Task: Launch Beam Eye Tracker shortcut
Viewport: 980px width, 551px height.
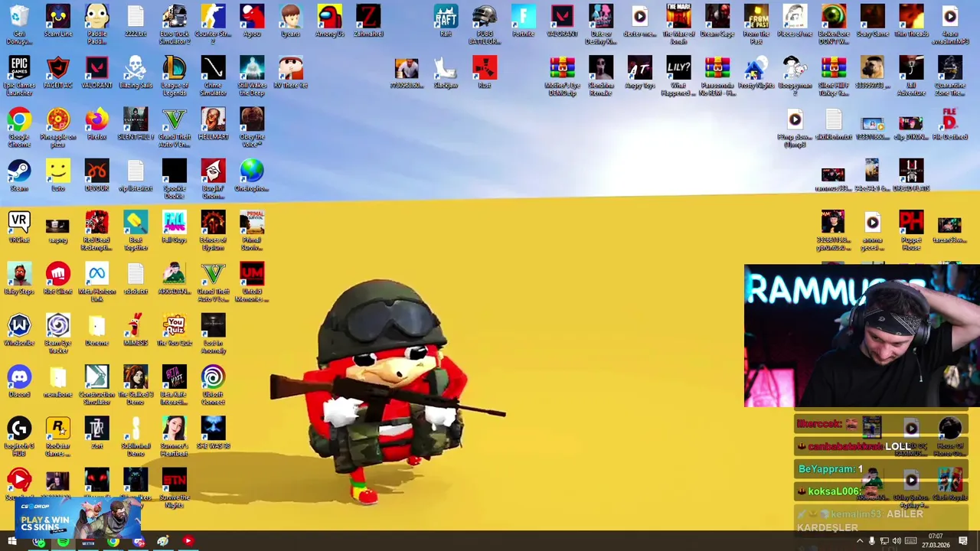Action: [x=58, y=333]
